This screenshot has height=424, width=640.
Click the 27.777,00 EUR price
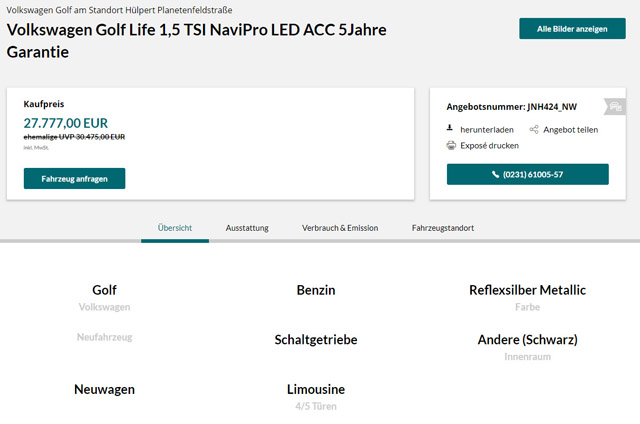coord(66,123)
